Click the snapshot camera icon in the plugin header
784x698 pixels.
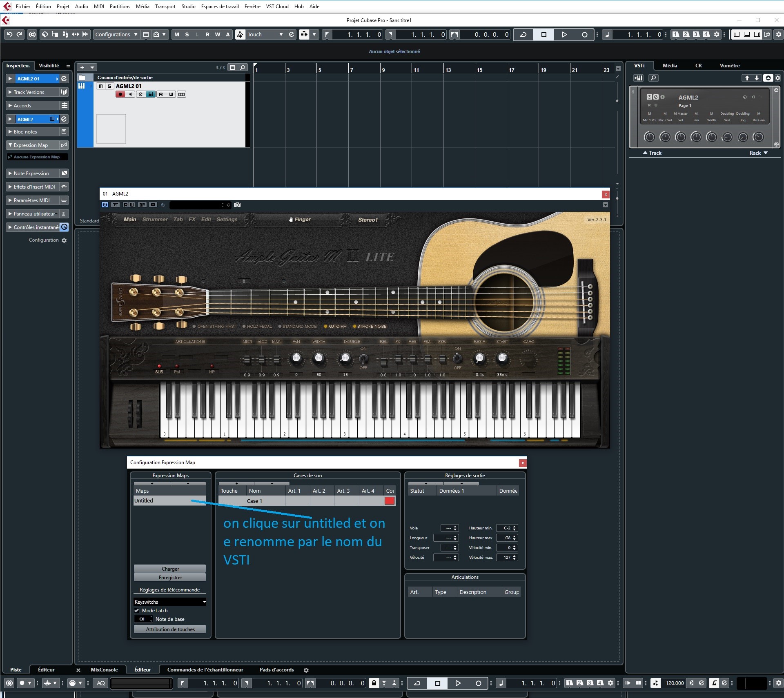tap(238, 205)
